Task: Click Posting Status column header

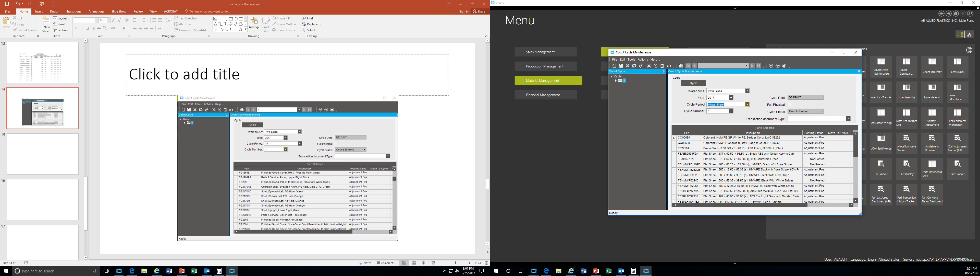Action: 814,133
